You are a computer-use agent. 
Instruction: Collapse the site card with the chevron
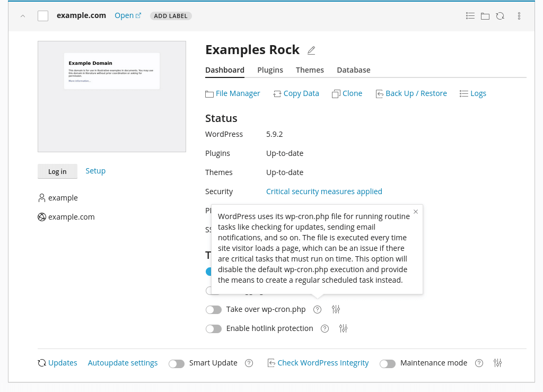click(22, 15)
